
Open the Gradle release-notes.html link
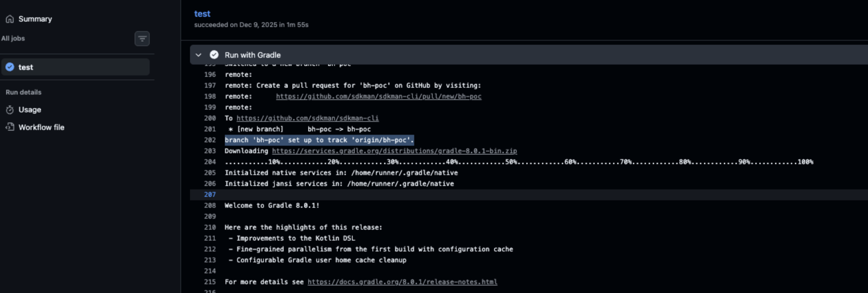point(402,282)
